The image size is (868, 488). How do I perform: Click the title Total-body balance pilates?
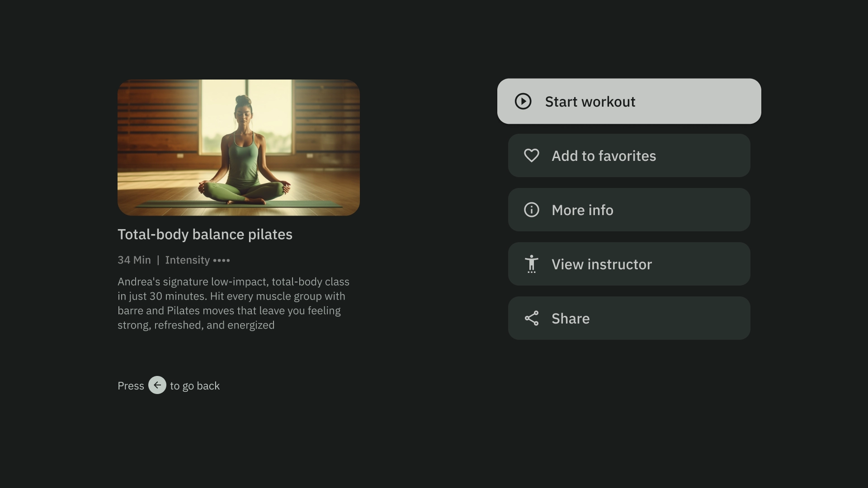coord(205,235)
